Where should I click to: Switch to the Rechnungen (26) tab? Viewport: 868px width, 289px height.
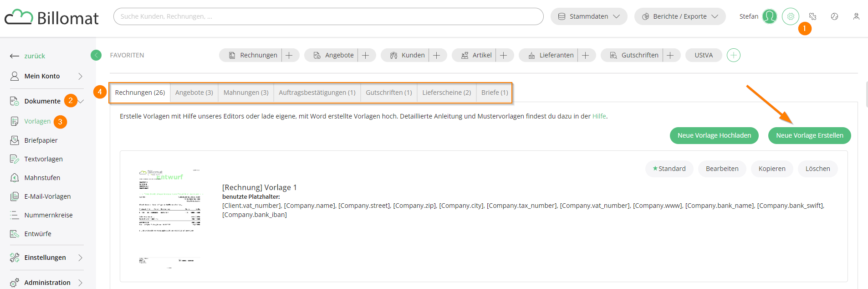[140, 93]
